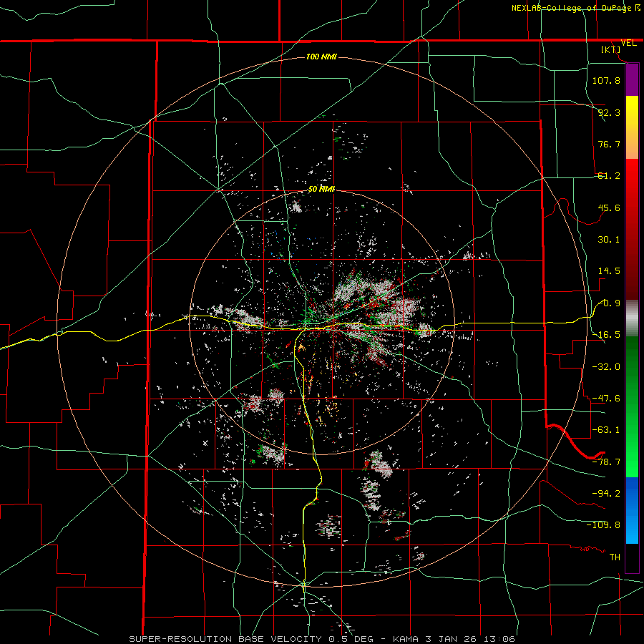Pick the yellow-orange segment of velocity colorbar
Viewport: 644px width, 644px height.
[x=632, y=128]
